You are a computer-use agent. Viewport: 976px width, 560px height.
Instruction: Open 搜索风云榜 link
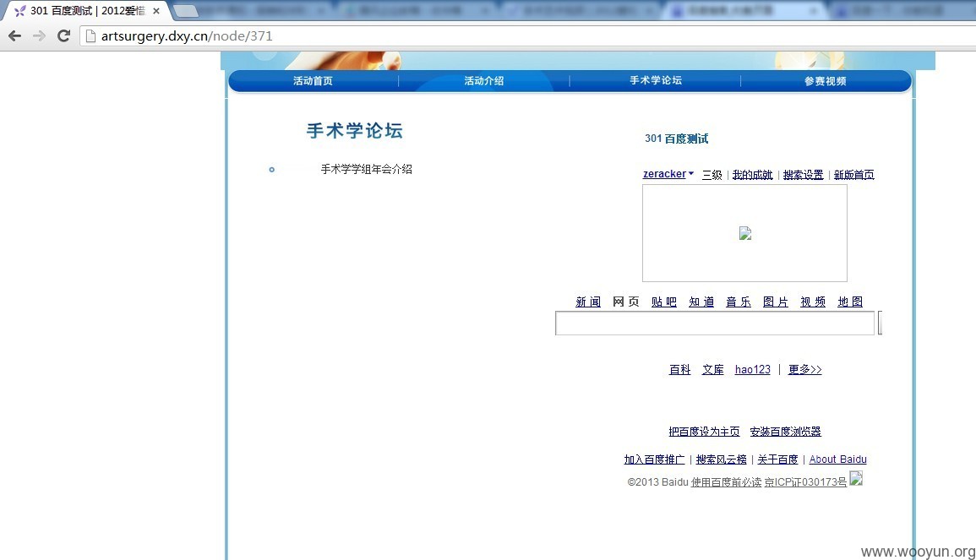(x=721, y=459)
